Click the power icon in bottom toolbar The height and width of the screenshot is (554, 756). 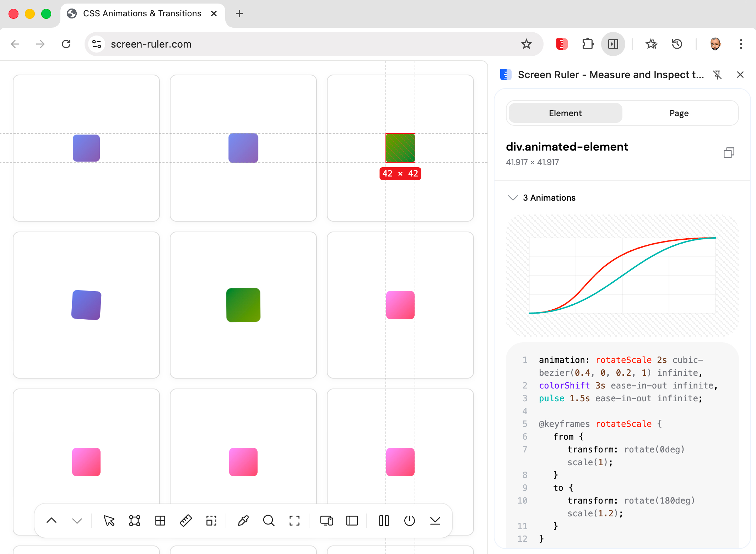tap(410, 521)
